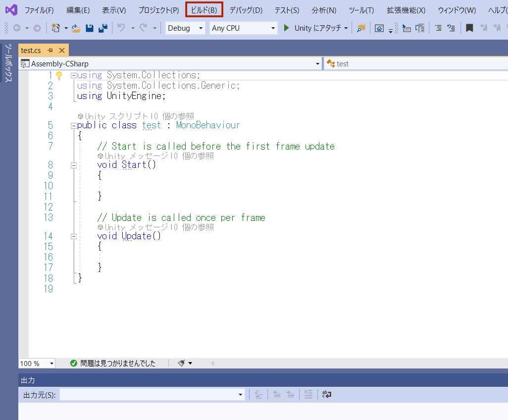Click the Save icon in toolbar

click(90, 28)
